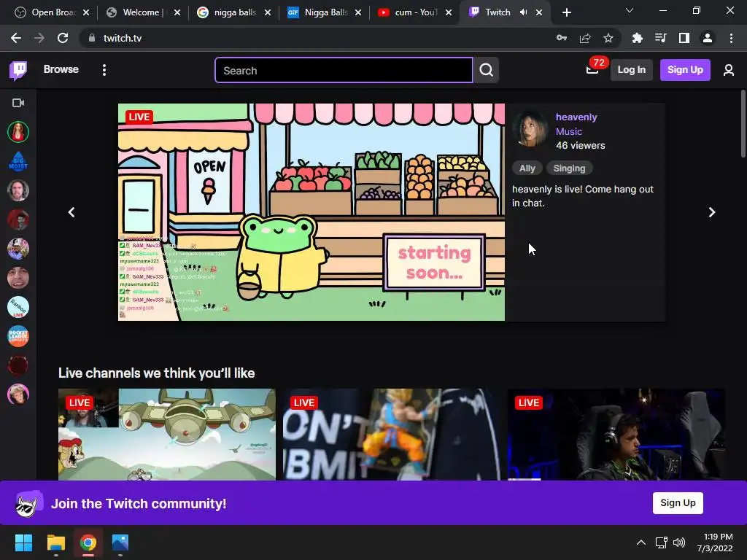Open the first sidebar avatar with green ring
The height and width of the screenshot is (560, 747).
(x=18, y=132)
